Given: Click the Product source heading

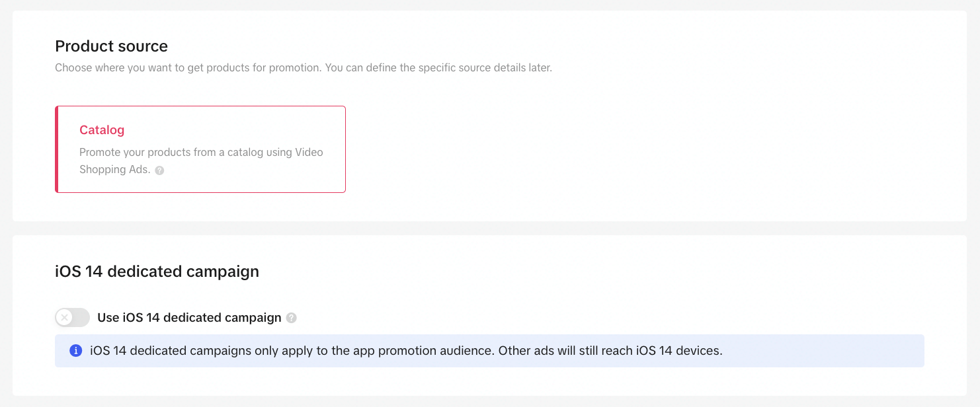Looking at the screenshot, I should click(x=111, y=46).
